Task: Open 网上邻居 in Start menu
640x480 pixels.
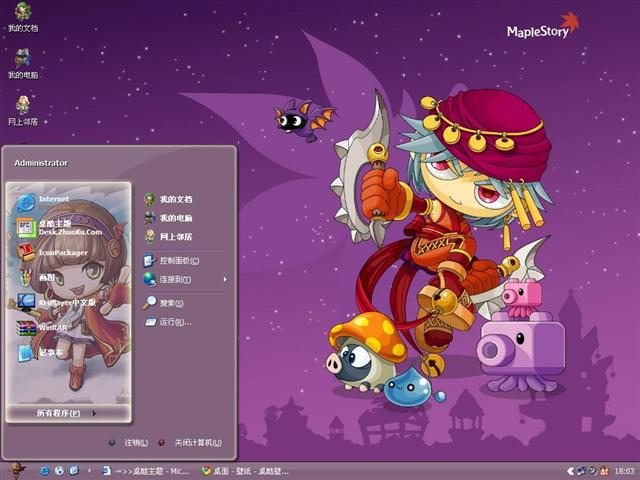Action: [168, 236]
